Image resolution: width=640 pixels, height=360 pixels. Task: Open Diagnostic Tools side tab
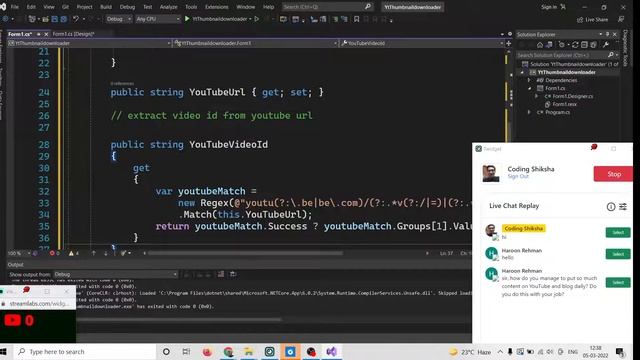(x=625, y=48)
